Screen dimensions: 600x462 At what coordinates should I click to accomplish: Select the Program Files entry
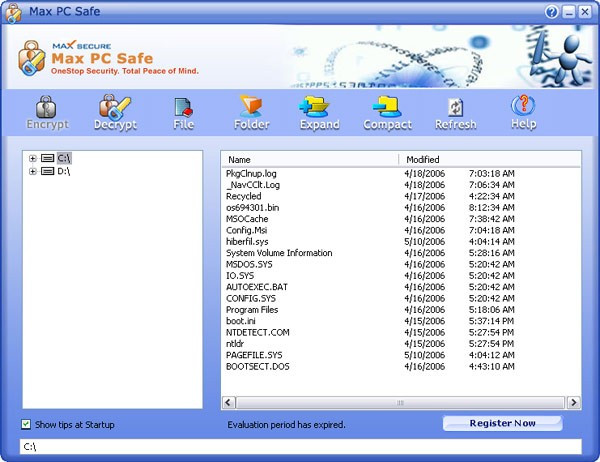click(252, 310)
